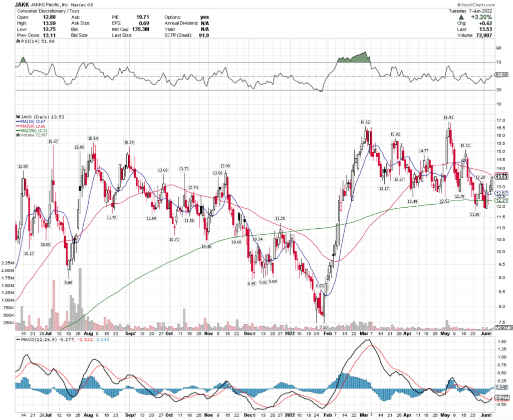Click the Options value yes

coord(204,17)
